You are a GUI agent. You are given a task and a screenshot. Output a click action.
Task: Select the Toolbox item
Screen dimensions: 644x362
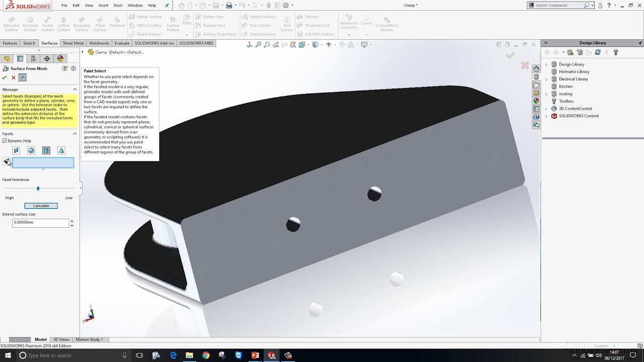click(x=566, y=101)
